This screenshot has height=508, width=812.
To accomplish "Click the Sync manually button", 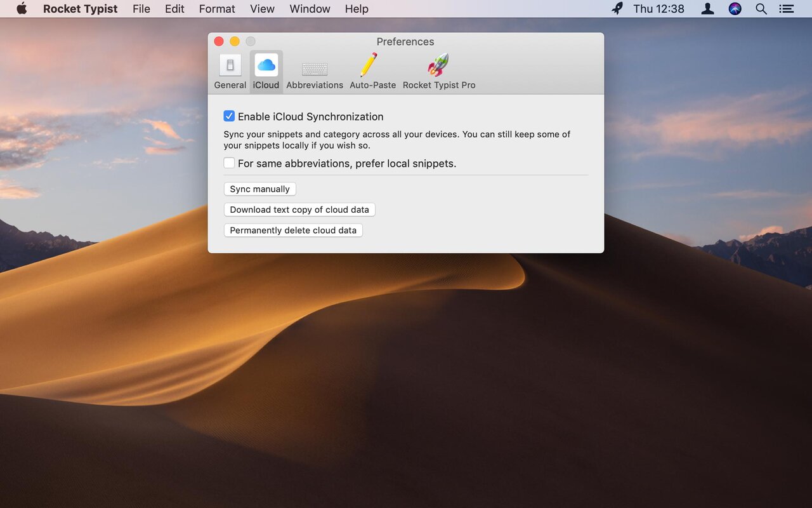I will (x=259, y=189).
